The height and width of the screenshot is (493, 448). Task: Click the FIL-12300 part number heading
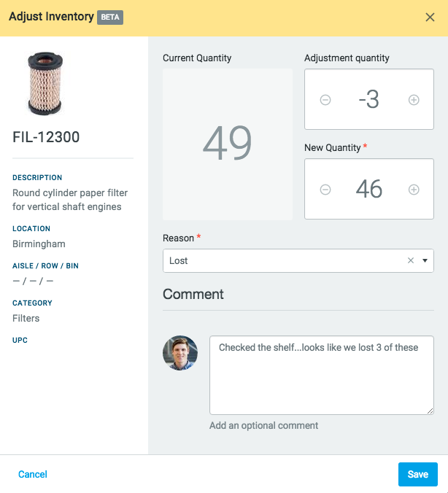pos(47,136)
